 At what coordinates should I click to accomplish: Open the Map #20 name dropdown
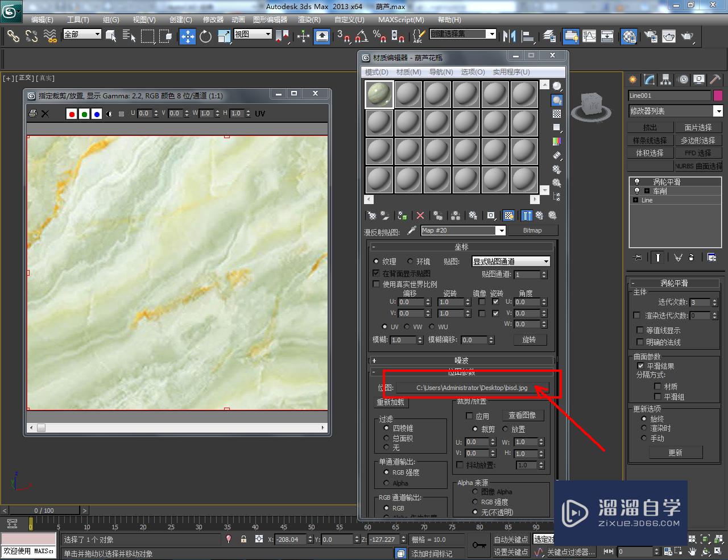501,231
